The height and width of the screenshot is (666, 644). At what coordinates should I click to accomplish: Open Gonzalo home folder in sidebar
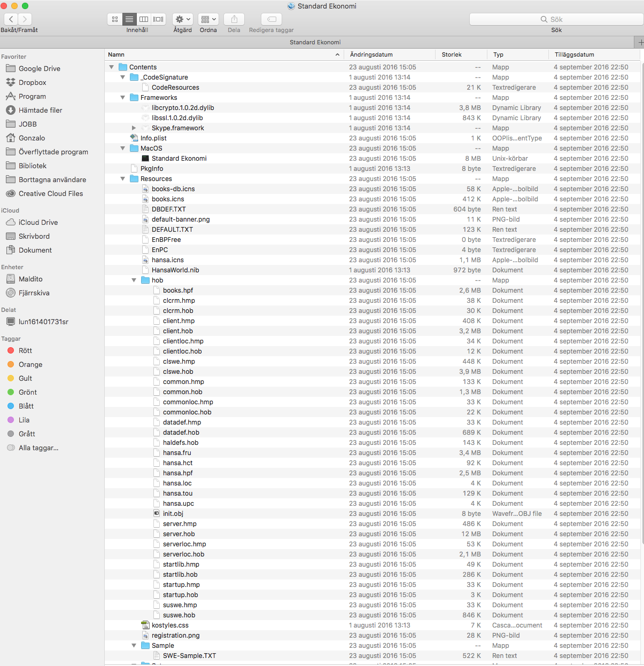point(32,138)
